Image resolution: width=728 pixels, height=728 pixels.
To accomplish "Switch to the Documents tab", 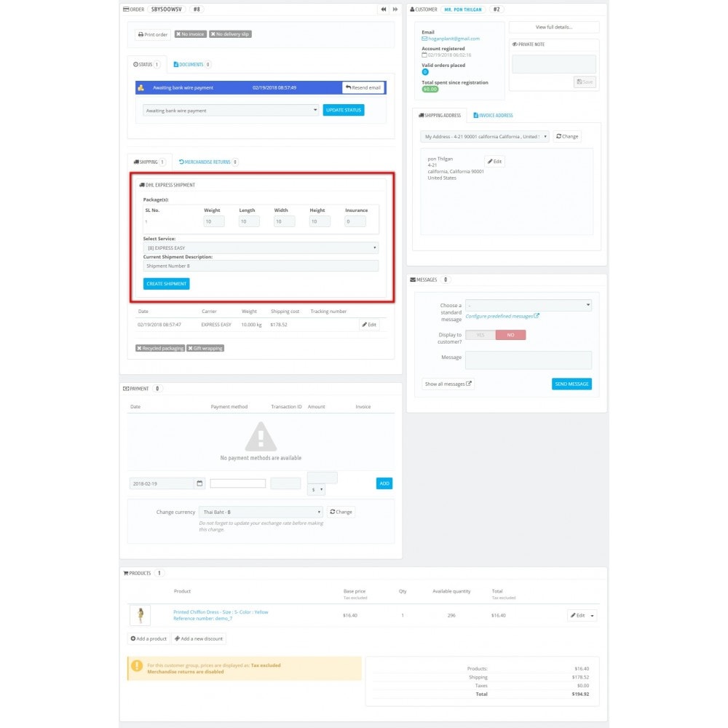I will (x=189, y=65).
